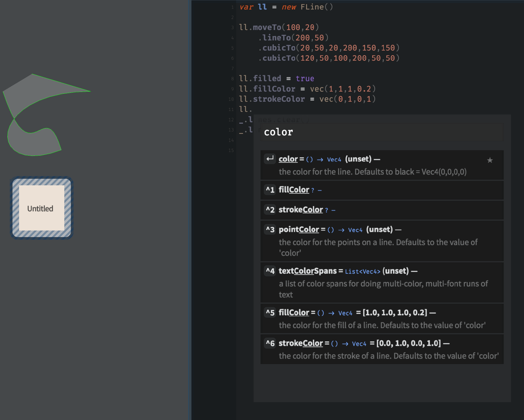
Task: Click the ^4 shortcut badge
Action: 270,271
